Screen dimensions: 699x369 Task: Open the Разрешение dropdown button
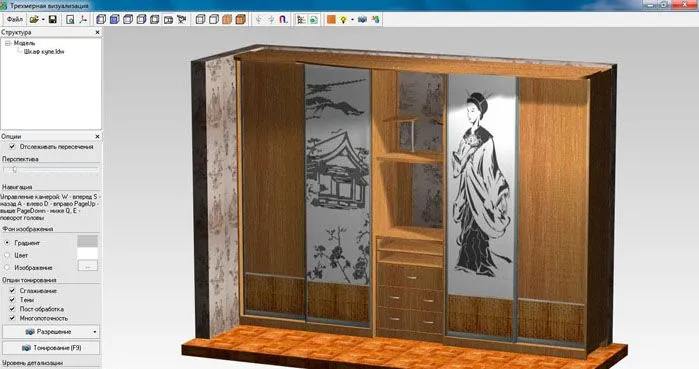click(x=51, y=332)
